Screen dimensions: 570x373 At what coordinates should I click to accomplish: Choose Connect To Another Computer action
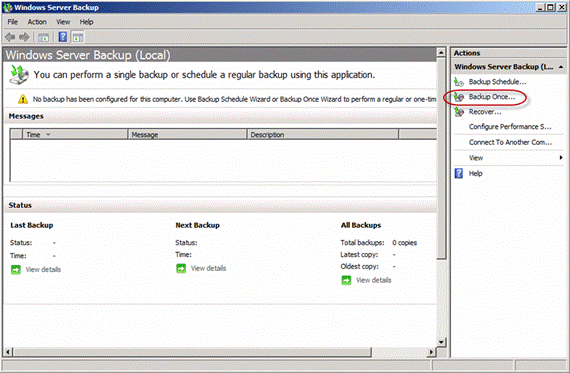pyautogui.click(x=510, y=143)
